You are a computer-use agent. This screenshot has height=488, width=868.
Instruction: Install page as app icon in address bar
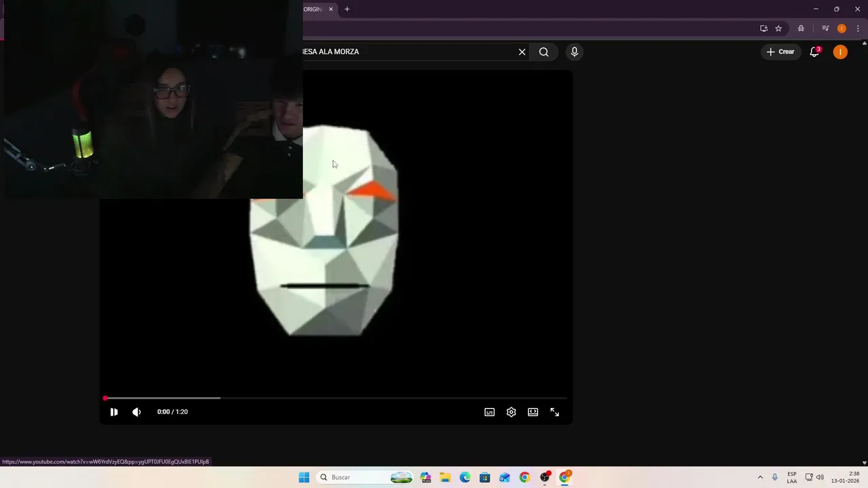pos(764,28)
